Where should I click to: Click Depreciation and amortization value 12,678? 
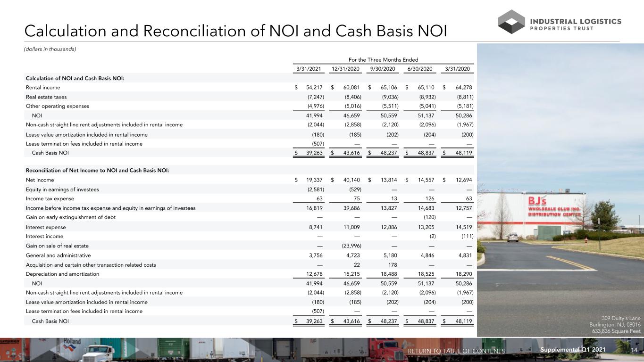314,274
